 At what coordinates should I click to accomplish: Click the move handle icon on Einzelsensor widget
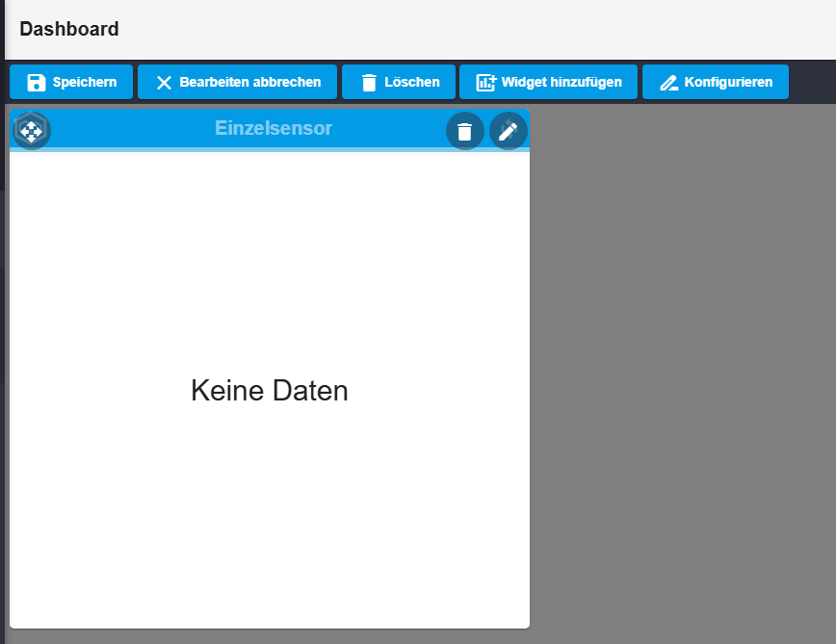click(x=32, y=131)
